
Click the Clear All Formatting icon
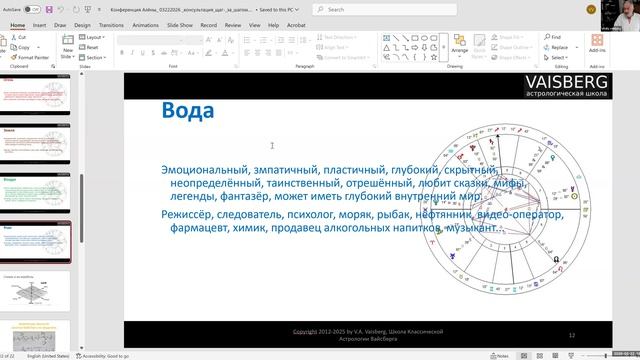click(x=231, y=40)
